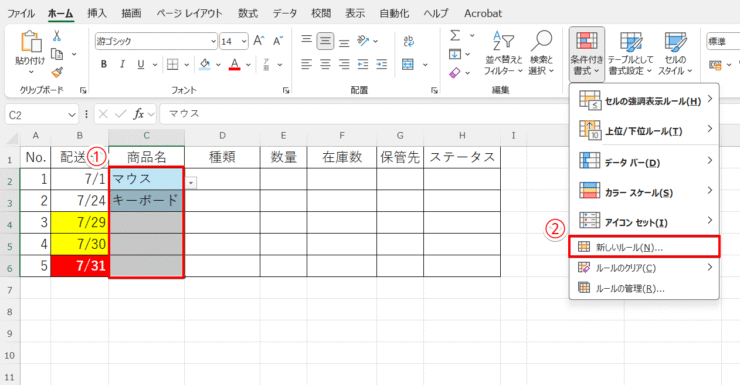Open Font settings dialog launcher
740x385 pixels.
(x=286, y=90)
